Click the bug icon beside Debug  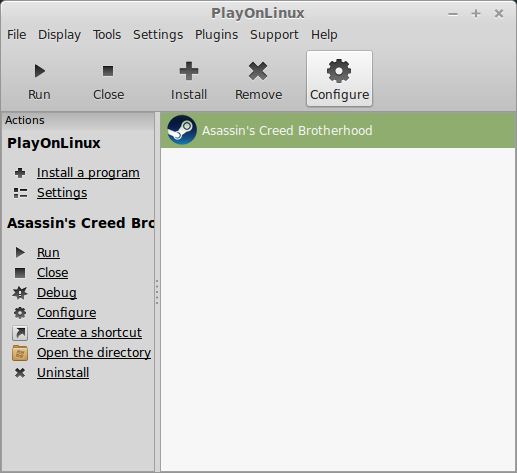click(20, 293)
